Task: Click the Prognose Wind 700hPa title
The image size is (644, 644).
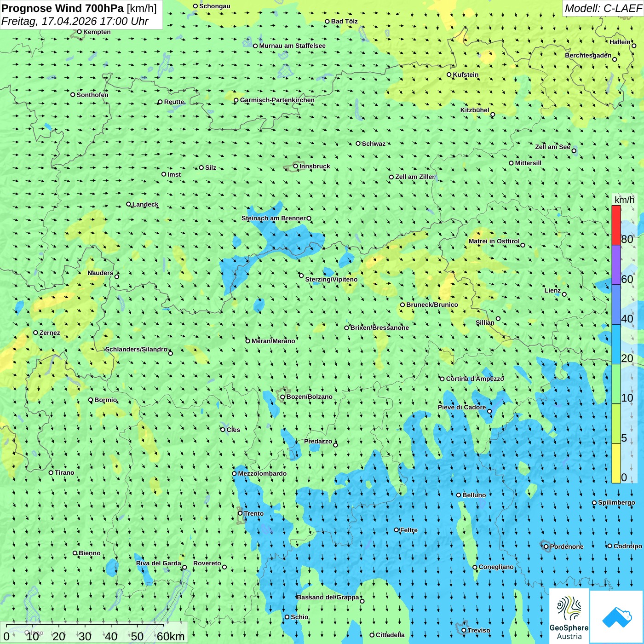Action: (x=63, y=8)
